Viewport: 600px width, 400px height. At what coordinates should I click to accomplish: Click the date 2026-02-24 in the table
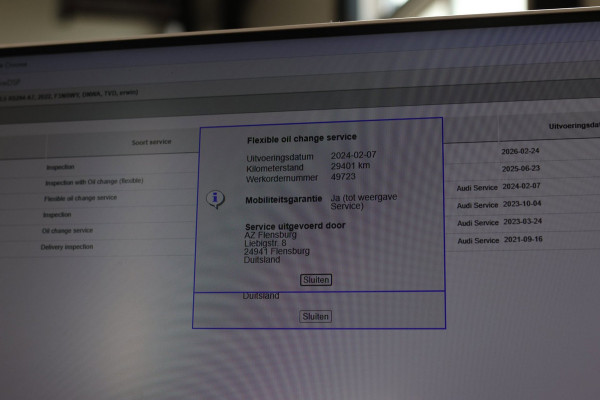click(520, 151)
